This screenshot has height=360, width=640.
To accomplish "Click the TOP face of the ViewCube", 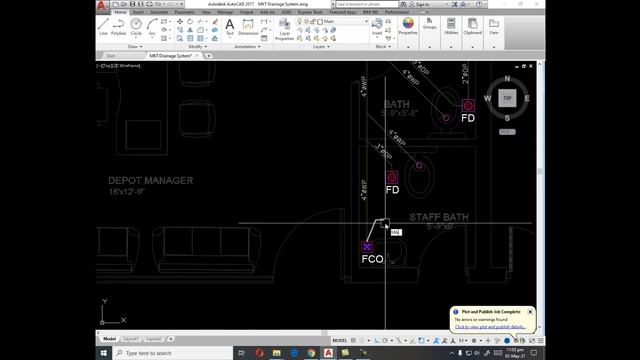I will (507, 98).
